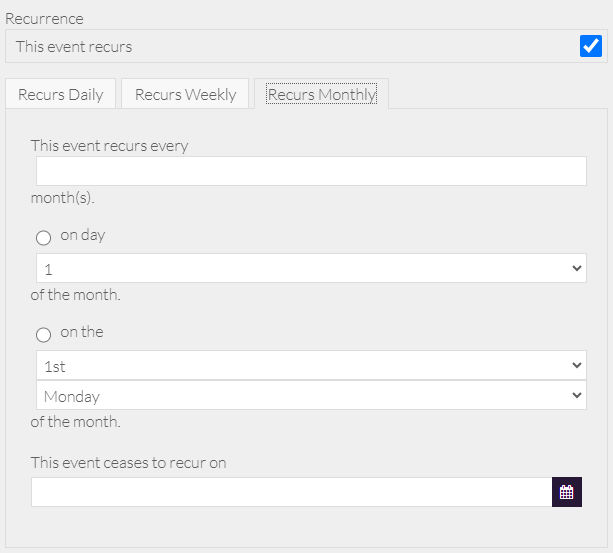Click 'This event recurs every' label
The width and height of the screenshot is (613, 553).
[110, 145]
